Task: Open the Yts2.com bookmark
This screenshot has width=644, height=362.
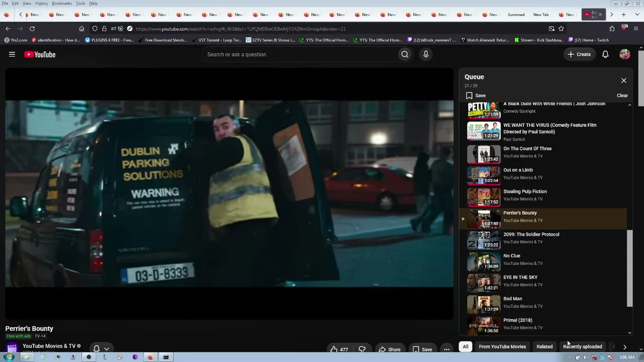Action: click(x=16, y=40)
